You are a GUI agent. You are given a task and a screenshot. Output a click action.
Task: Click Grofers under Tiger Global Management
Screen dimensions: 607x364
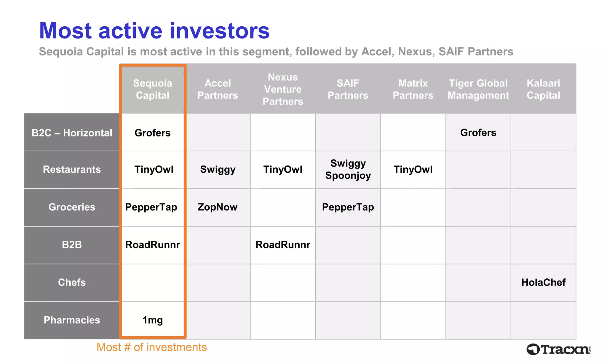pyautogui.click(x=478, y=132)
